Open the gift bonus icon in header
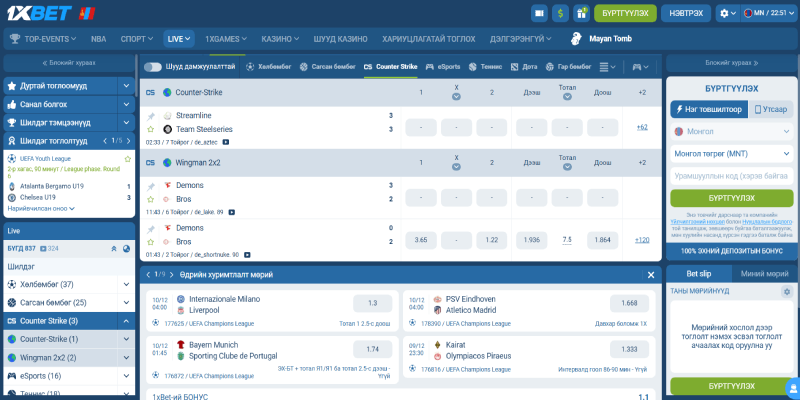Image resolution: width=800 pixels, height=400 pixels. pos(580,13)
